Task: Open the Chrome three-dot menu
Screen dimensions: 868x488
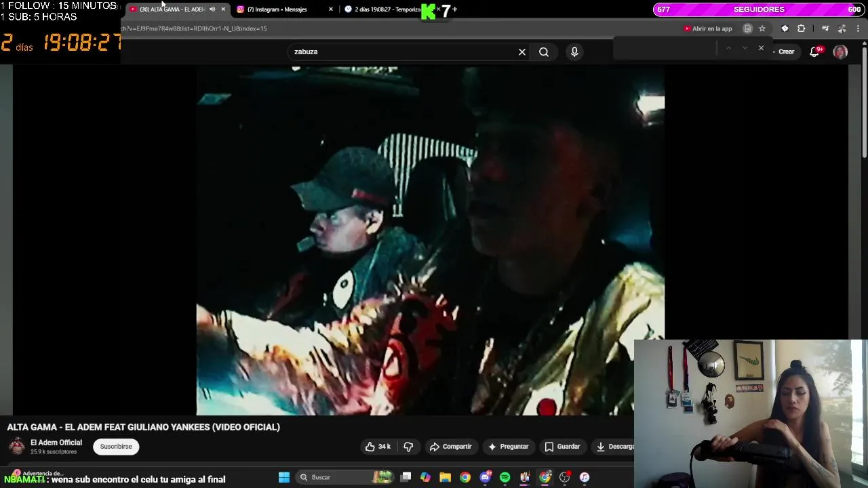Action: coord(858,28)
